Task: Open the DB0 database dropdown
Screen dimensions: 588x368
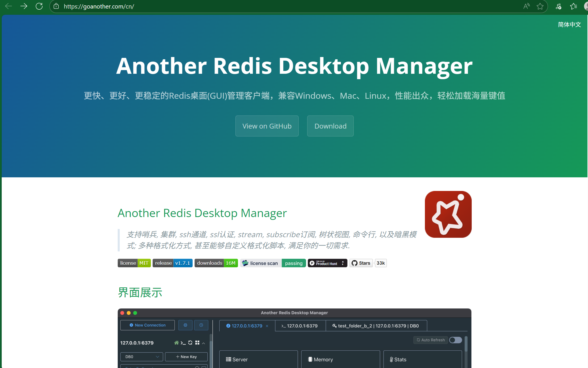Action: coord(142,357)
